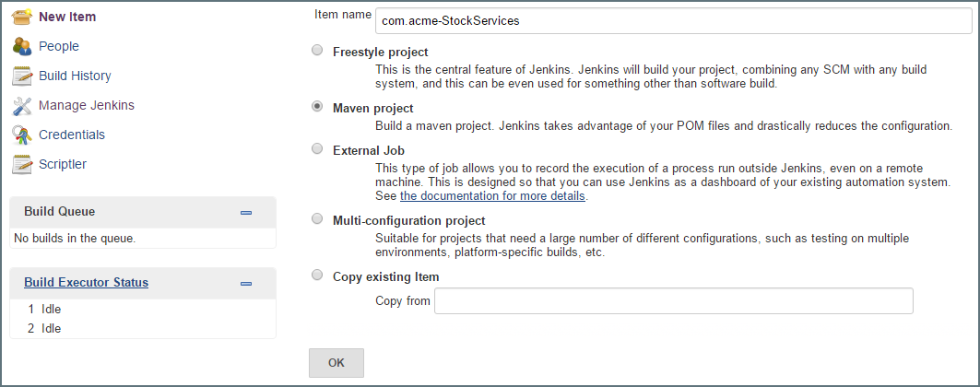Collapse the Build Queue panel
Viewport: 980px width, 387px height.
point(246,212)
